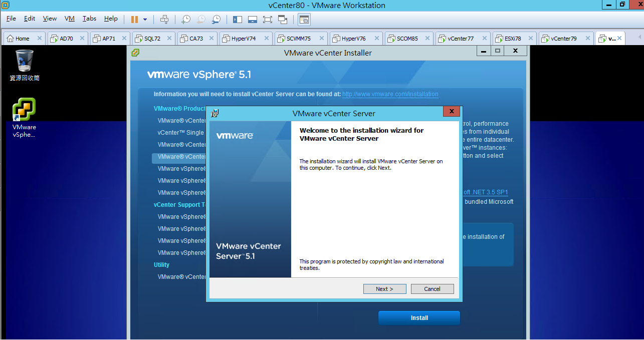Click the 'Welcome to the installation wizard' heading

[361, 134]
